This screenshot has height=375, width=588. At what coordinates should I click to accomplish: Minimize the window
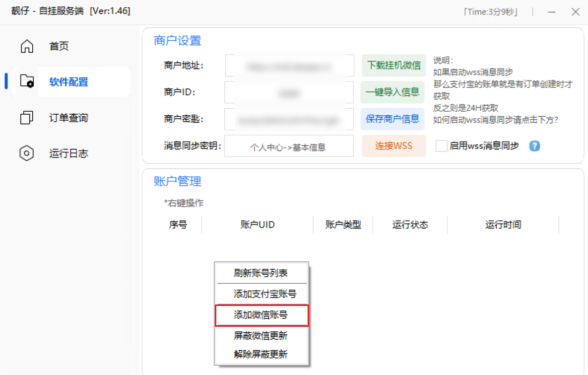[x=552, y=12]
